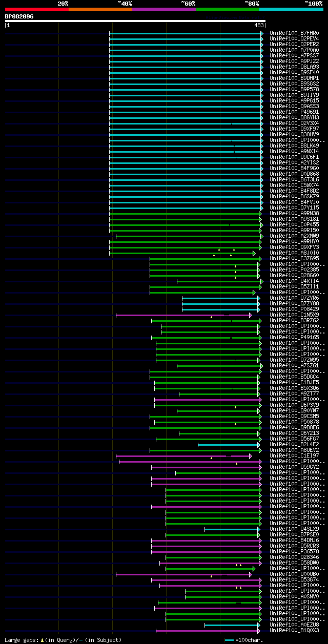The image size is (328, 644).
Task: Select label UniRef100_Q9C6F1
Action: pyautogui.click(x=294, y=157)
